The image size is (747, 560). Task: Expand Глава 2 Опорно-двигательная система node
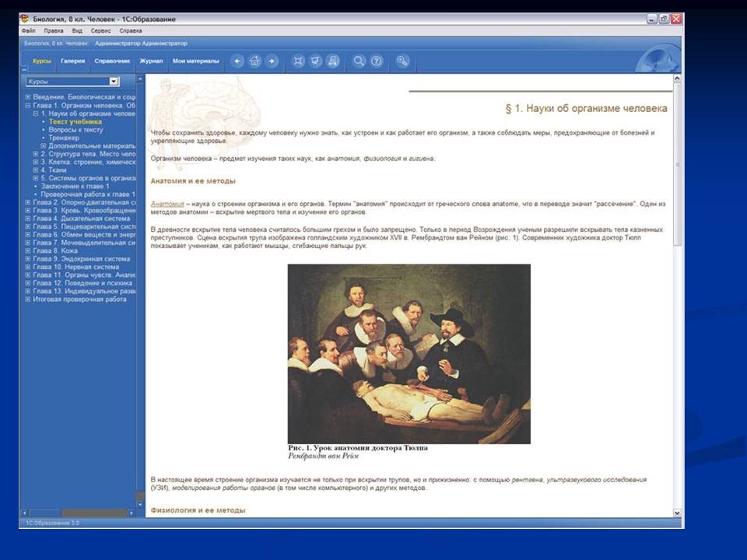(x=28, y=202)
